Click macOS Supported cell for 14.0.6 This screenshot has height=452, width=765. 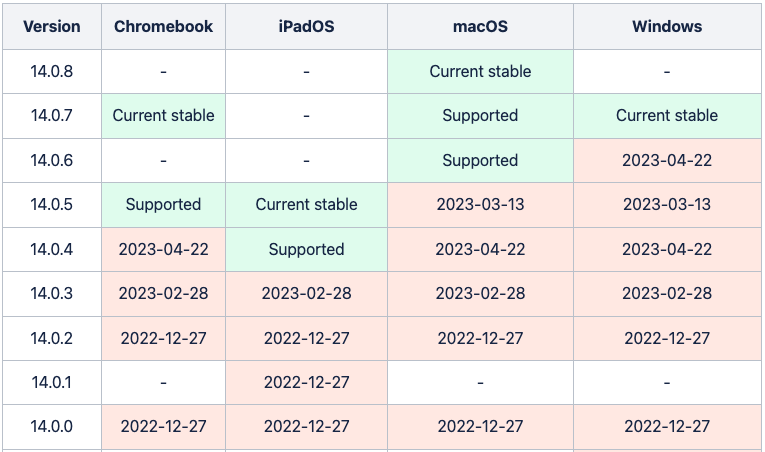(480, 161)
